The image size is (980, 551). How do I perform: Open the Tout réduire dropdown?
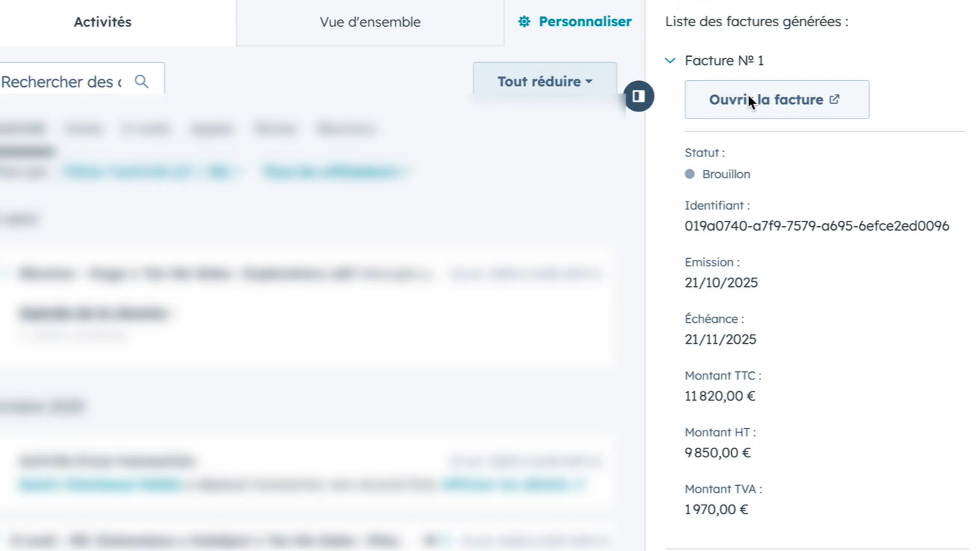[544, 82]
